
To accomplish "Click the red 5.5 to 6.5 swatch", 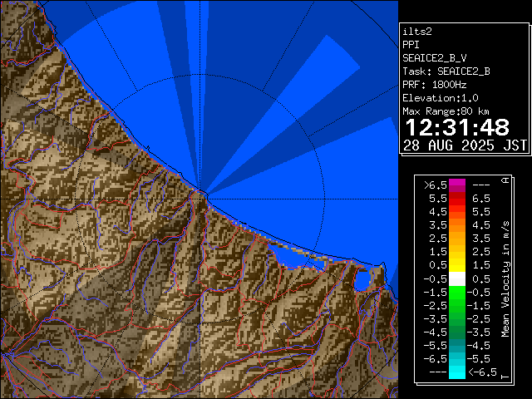I will pos(456,199).
